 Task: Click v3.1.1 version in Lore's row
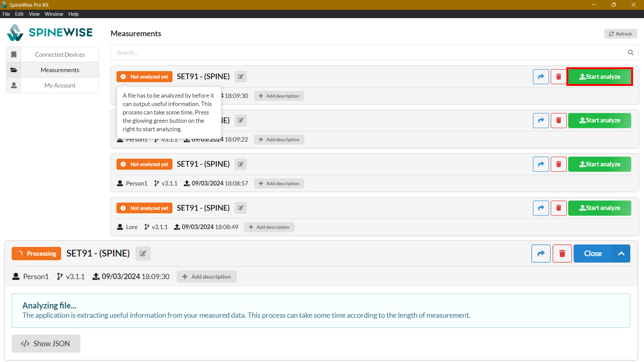point(160,227)
